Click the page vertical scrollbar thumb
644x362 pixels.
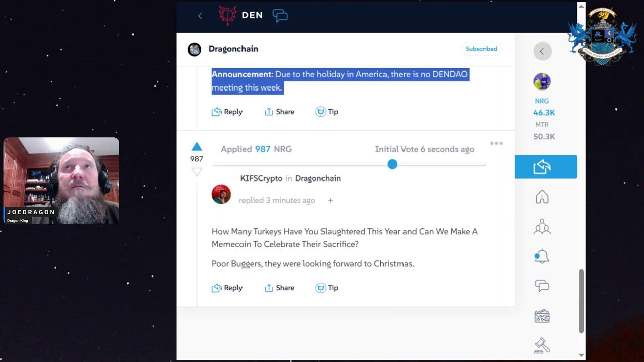[581, 301]
